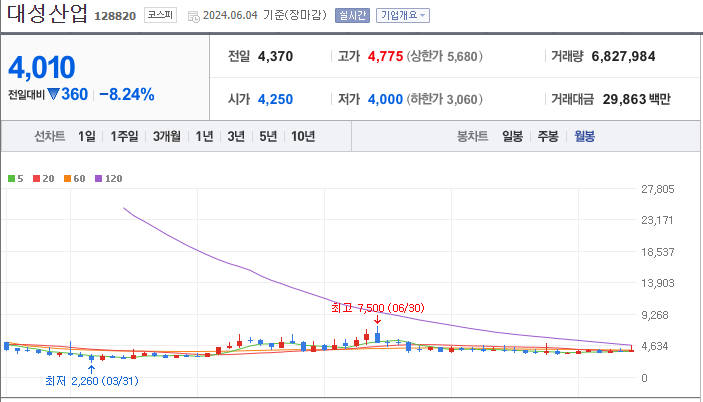This screenshot has width=703, height=402.
Task: Click the 시가 value 4,250
Action: tap(275, 99)
